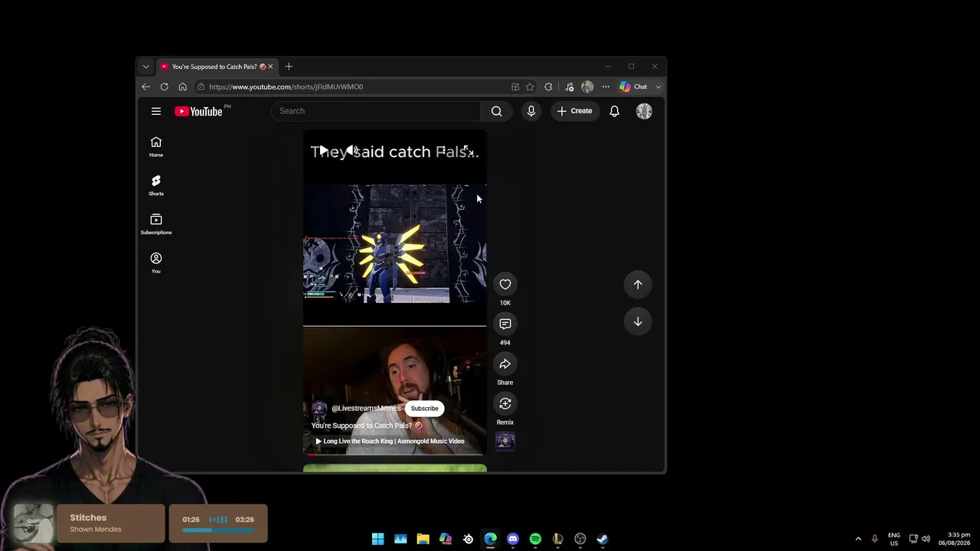This screenshot has width=980, height=551.
Task: Mute the Short's volume
Action: point(351,150)
